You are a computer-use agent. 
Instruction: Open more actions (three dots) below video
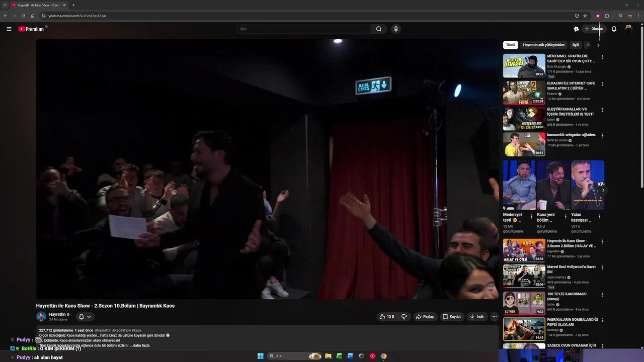tap(495, 317)
